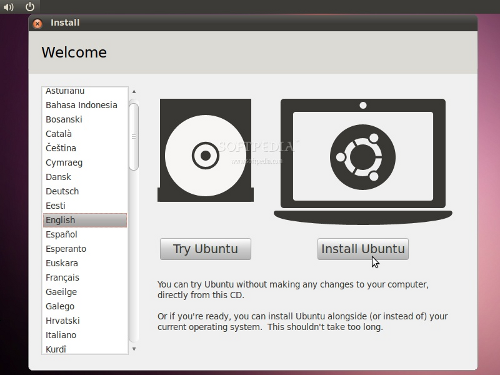Viewport: 500px width, 375px height.
Task: Click the Try Ubuntu button
Action: coord(205,249)
